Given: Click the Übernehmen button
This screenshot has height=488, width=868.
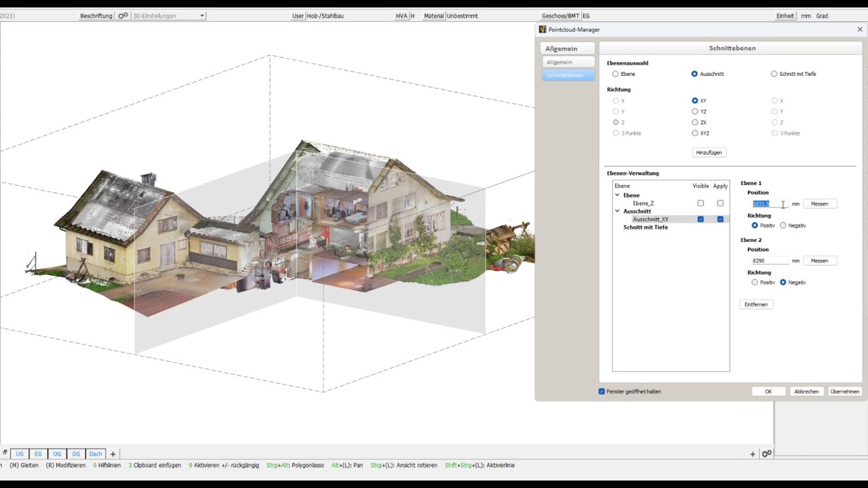Looking at the screenshot, I should click(x=845, y=392).
